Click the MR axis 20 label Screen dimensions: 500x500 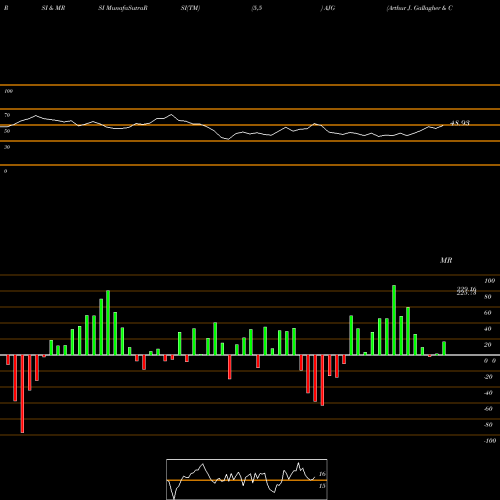click(x=488, y=345)
